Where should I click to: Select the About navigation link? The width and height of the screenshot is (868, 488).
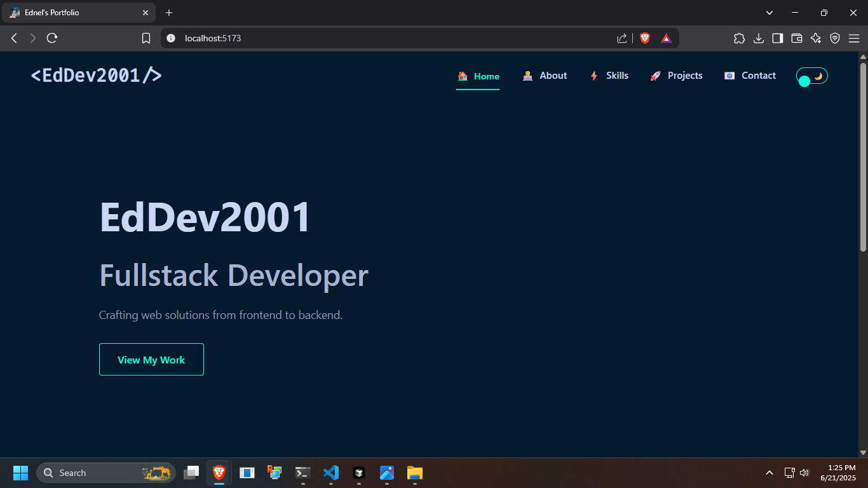pyautogui.click(x=552, y=76)
